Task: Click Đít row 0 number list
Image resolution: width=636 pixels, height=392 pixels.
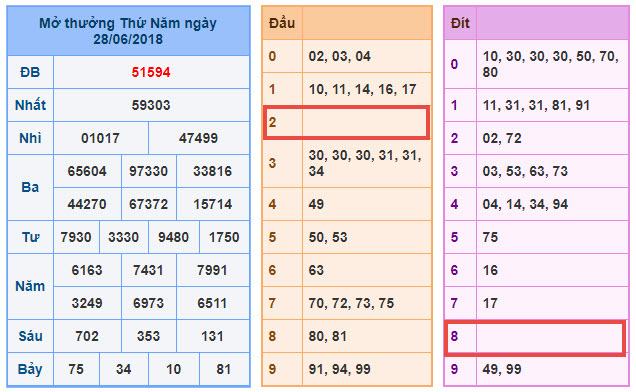Action: click(x=550, y=64)
